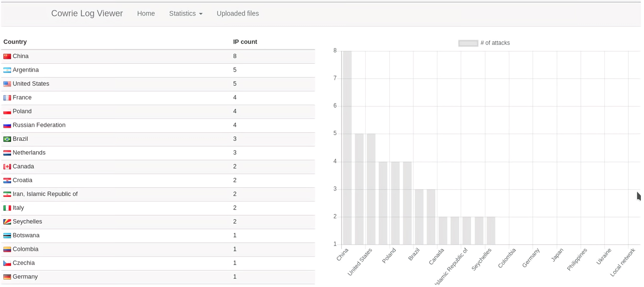Go to the Home nav item
The height and width of the screenshot is (287, 644).
146,13
